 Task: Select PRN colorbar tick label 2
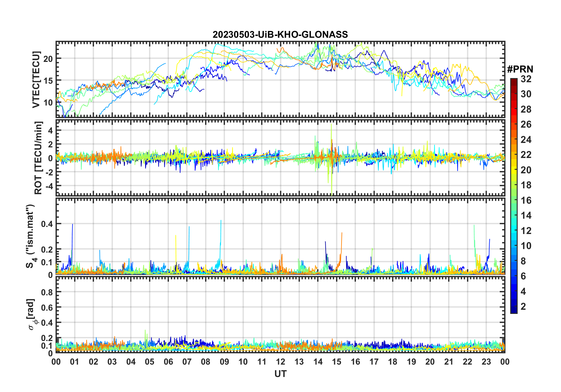pyautogui.click(x=523, y=307)
